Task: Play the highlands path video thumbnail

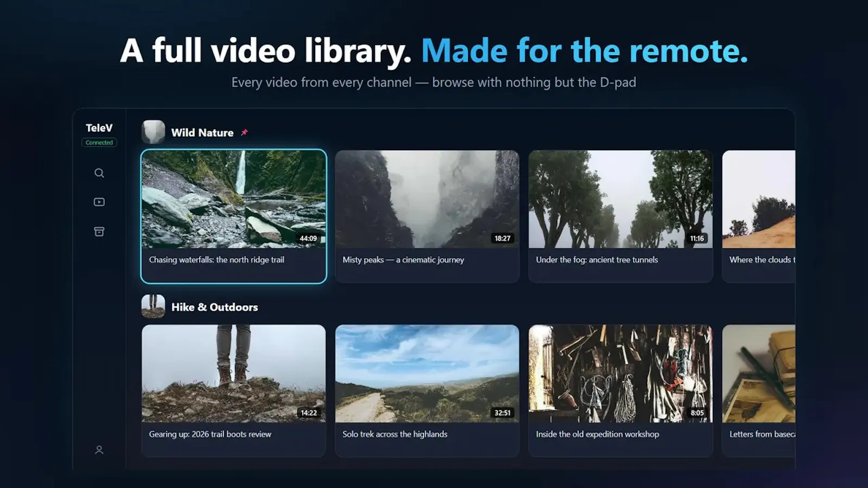Action: click(x=427, y=374)
